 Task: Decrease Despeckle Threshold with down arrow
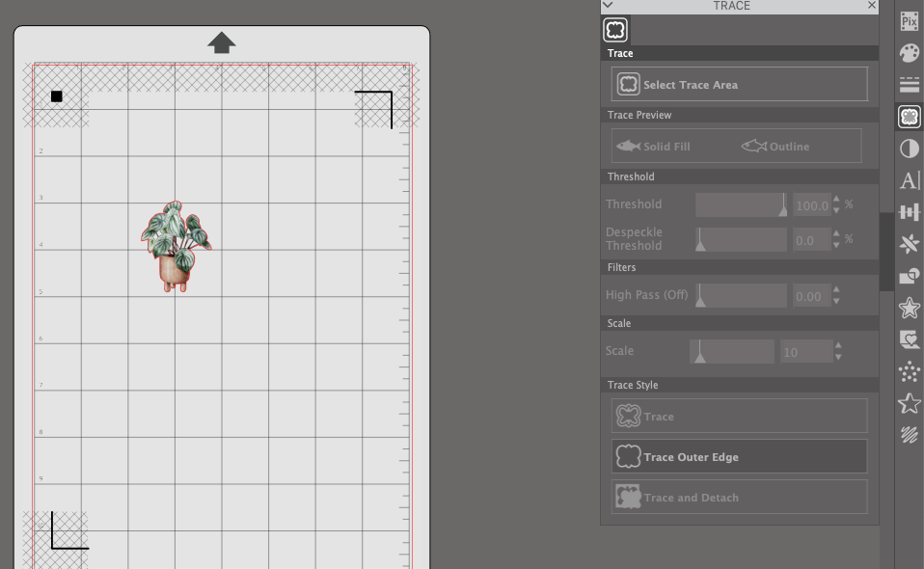[836, 245]
